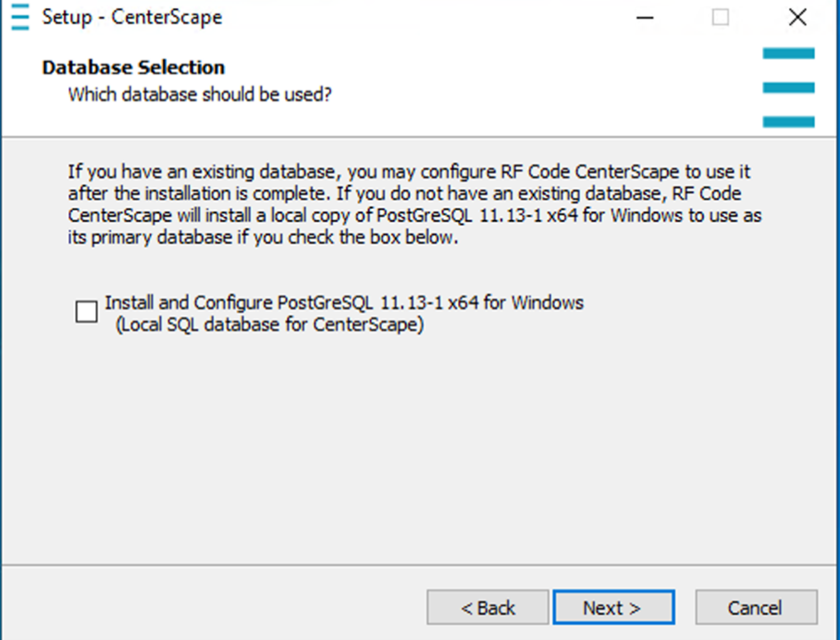Viewport: 840px width, 640px height.
Task: Click the CenterScape icon in the title bar
Action: click(19, 18)
